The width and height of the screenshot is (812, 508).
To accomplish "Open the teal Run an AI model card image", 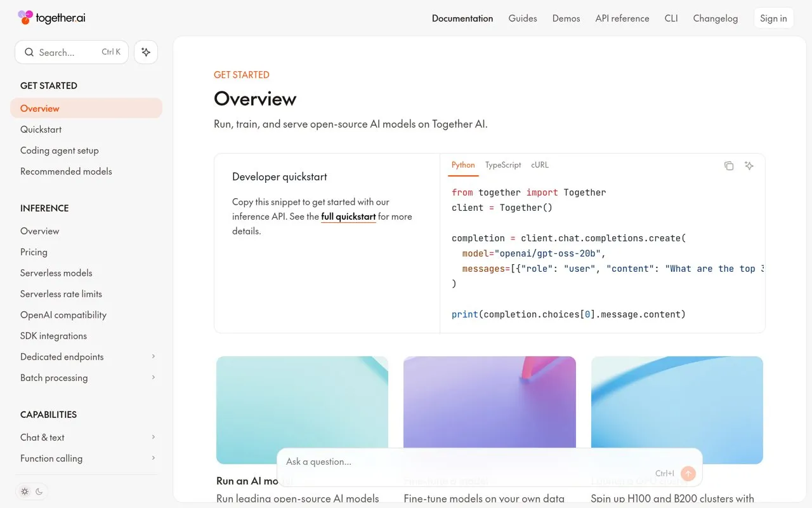I will pos(302,410).
